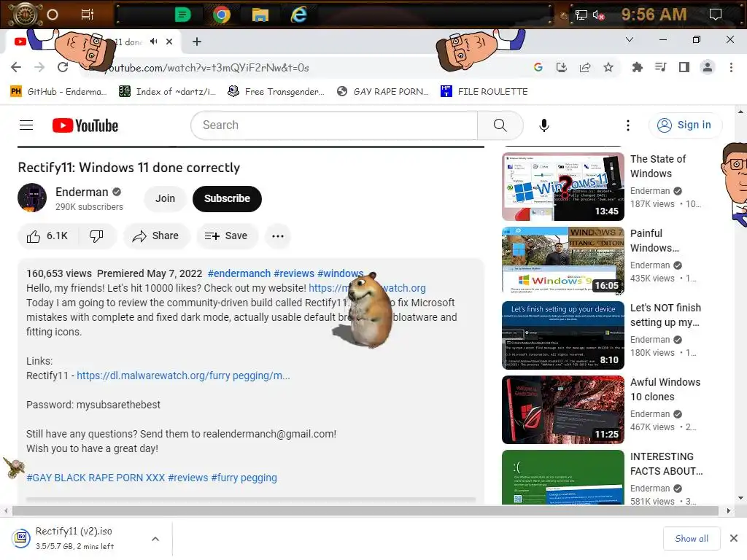
Task: Save video to a playlist
Action: pos(226,236)
